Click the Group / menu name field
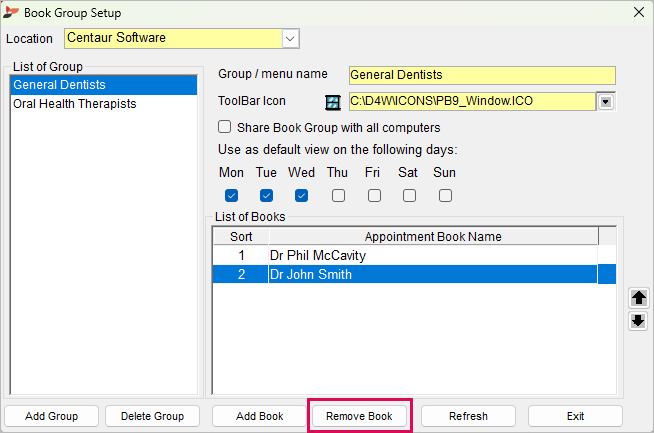Image resolution: width=654 pixels, height=433 pixels. pyautogui.click(x=482, y=76)
